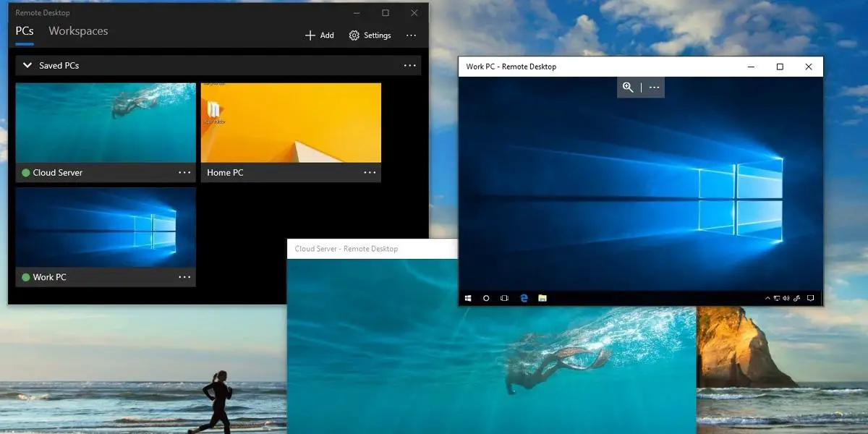This screenshot has height=434, width=868.
Task: Click the Work PC - Remote Desktop title
Action: coord(511,67)
